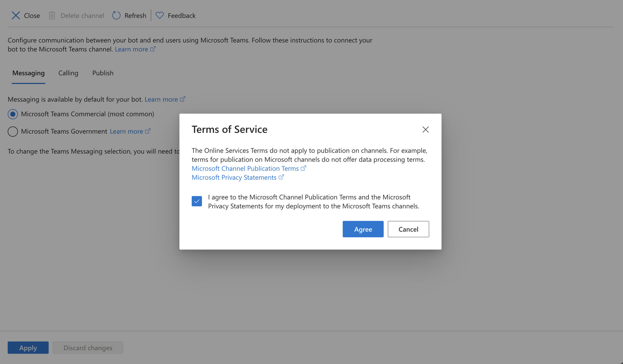Select the Messaging tab

[28, 73]
